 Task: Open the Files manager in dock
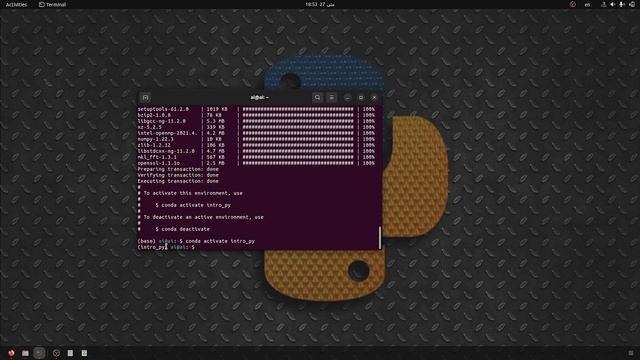tap(25, 353)
